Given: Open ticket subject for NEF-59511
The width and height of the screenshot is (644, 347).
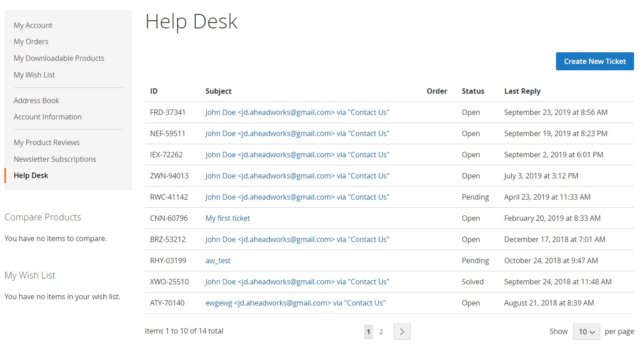Looking at the screenshot, I should [x=297, y=133].
